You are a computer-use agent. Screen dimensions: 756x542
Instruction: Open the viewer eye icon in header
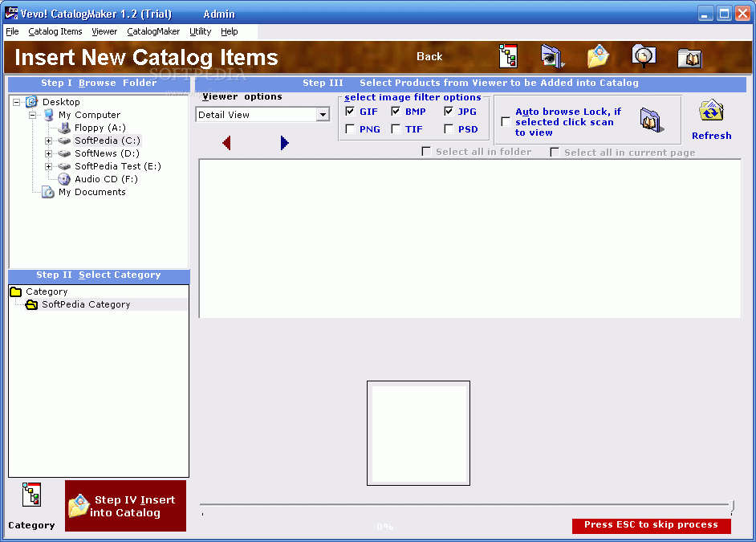552,56
